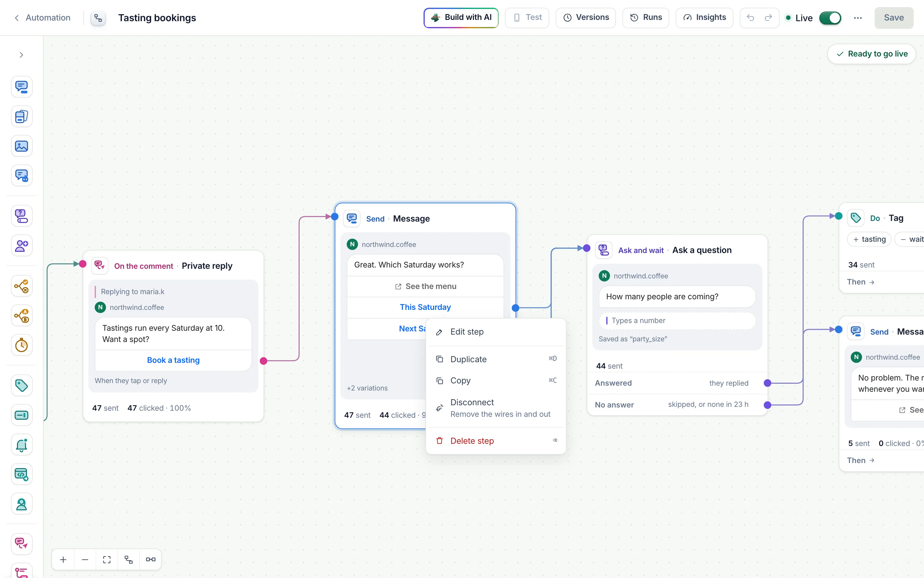924x578 pixels.
Task: Click the Ready to go live badge
Action: tap(871, 54)
